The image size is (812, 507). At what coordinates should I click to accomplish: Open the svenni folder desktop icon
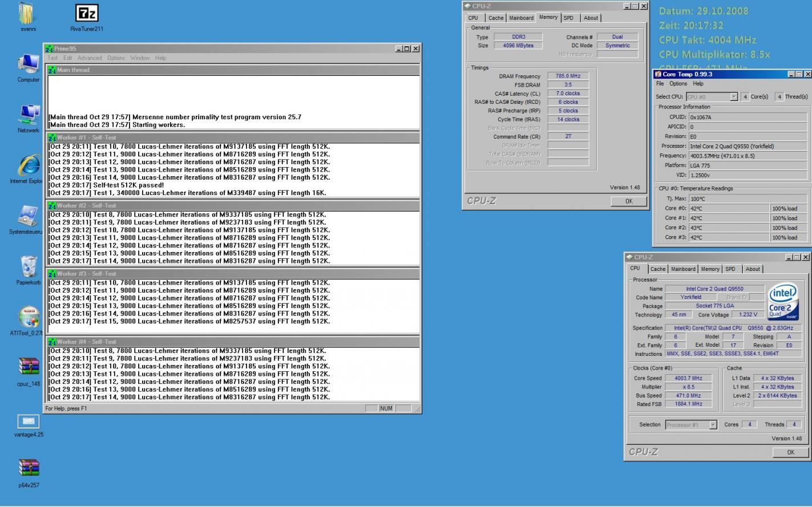tap(27, 13)
